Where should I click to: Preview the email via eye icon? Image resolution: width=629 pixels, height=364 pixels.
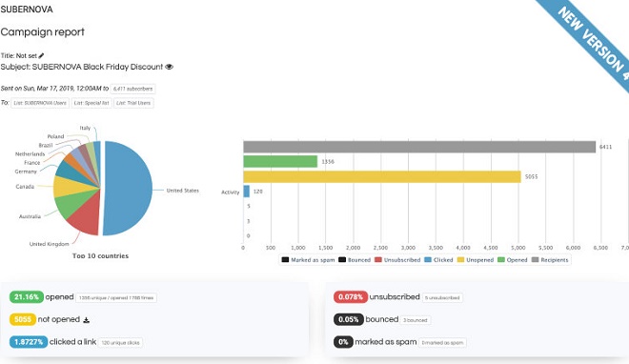(170, 67)
